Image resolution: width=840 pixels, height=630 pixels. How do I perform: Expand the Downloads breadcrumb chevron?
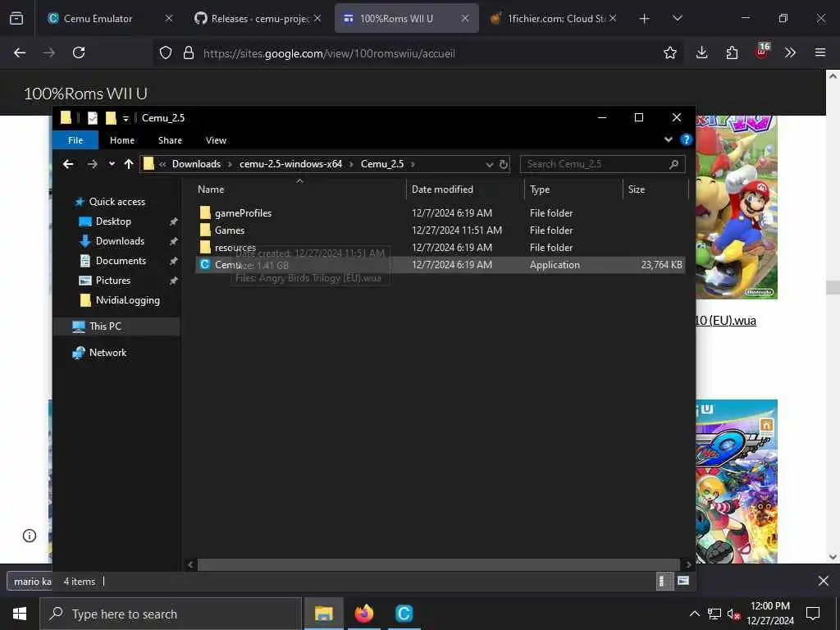230,164
